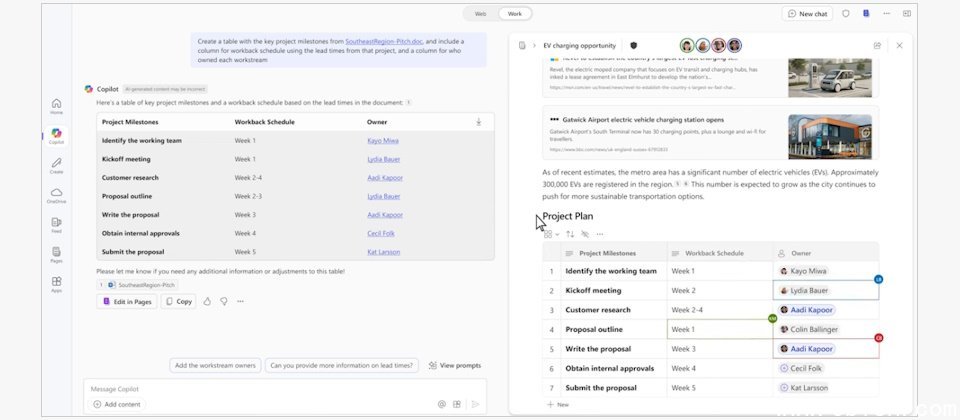The height and width of the screenshot is (420, 960).
Task: Open Kayo Miwa link in Copilot table
Action: (383, 141)
